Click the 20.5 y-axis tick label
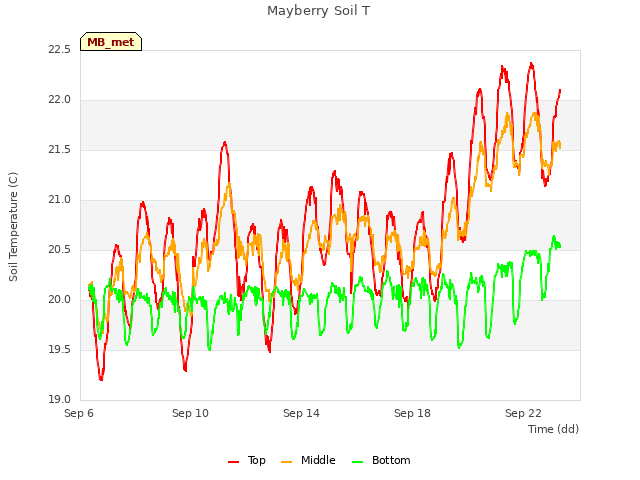The width and height of the screenshot is (640, 480). [59, 249]
